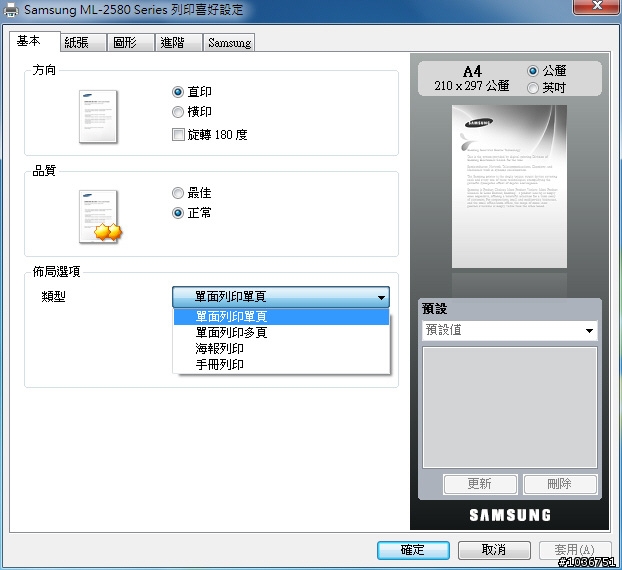Click the 刪除 delete preset button

[x=560, y=484]
